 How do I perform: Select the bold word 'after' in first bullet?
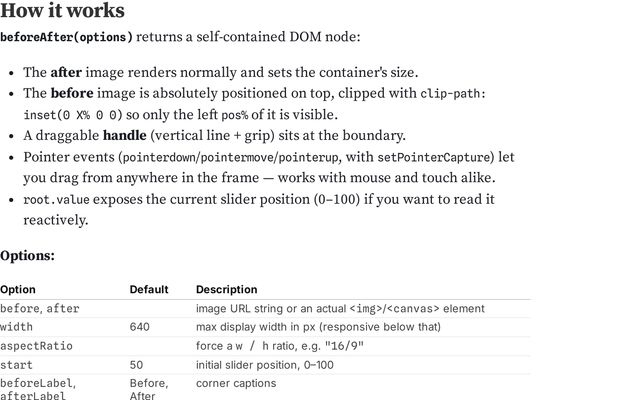point(66,73)
